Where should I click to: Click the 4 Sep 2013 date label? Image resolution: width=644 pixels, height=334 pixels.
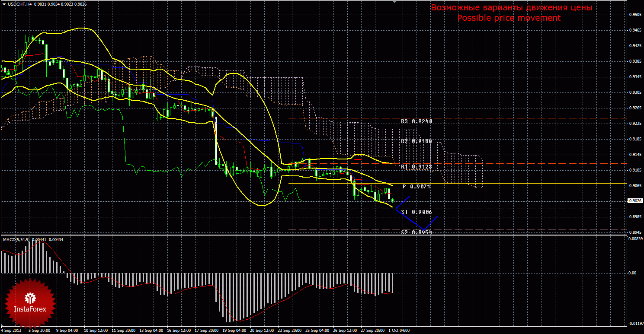pyautogui.click(x=12, y=331)
